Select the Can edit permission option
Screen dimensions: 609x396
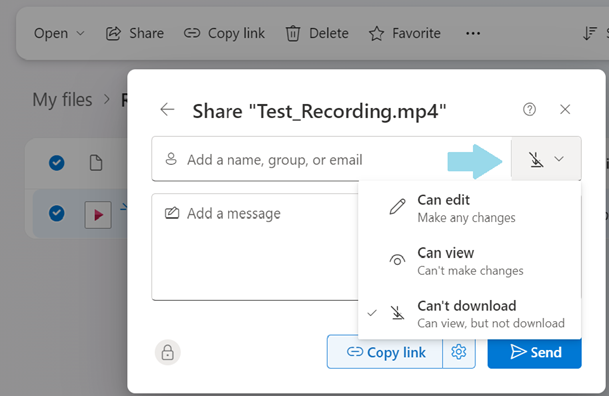tap(470, 208)
